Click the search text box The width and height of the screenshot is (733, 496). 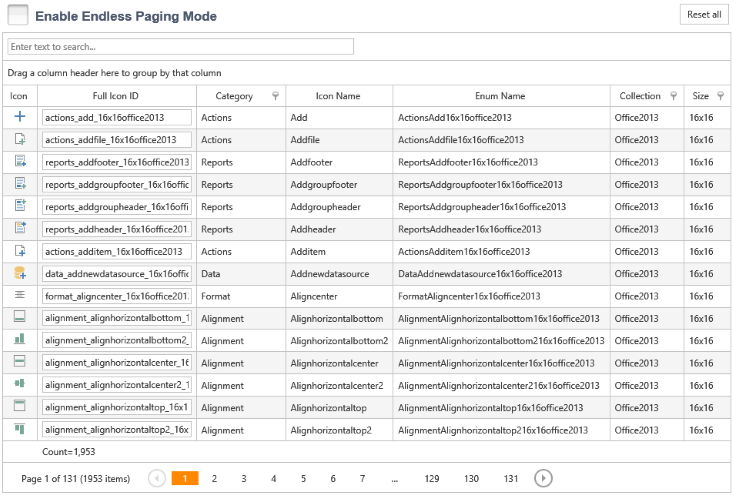coord(180,47)
